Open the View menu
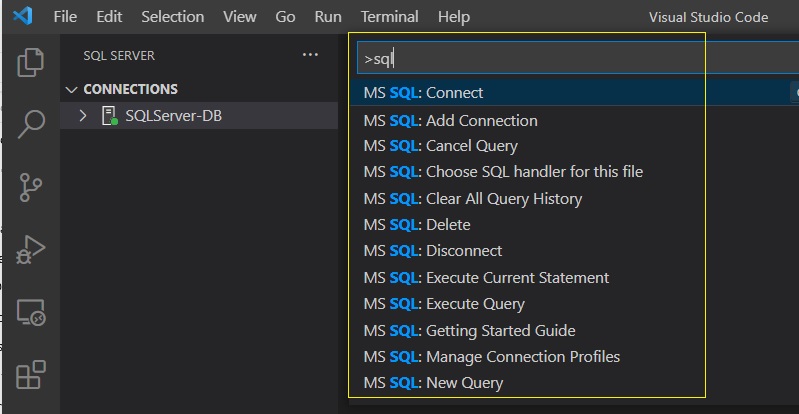 tap(239, 16)
